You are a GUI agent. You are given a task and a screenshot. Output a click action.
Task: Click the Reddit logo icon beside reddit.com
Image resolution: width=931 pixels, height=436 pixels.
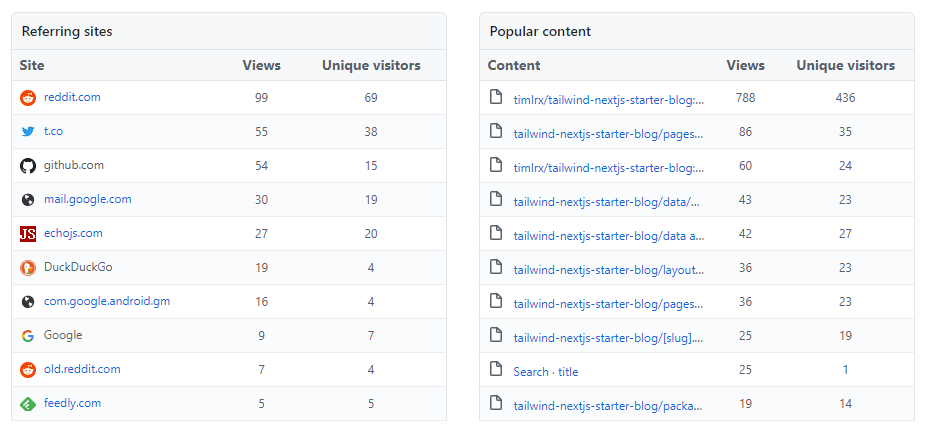pyautogui.click(x=28, y=98)
